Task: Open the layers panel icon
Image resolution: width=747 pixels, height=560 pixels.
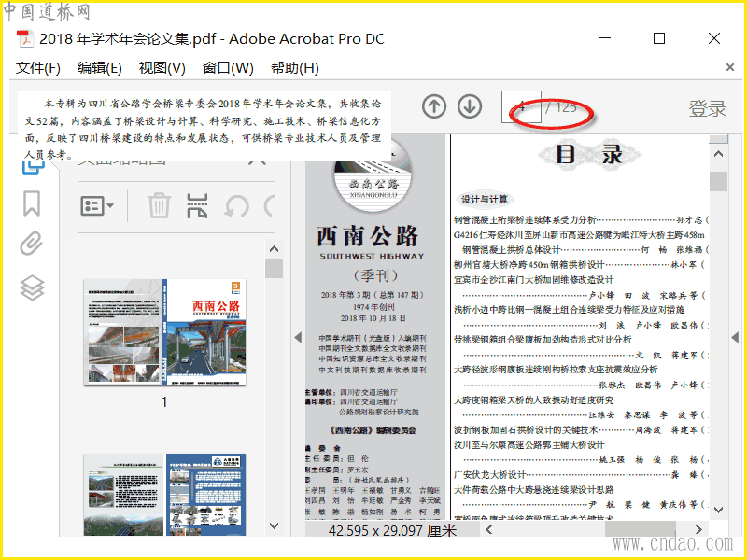Action: tap(32, 287)
